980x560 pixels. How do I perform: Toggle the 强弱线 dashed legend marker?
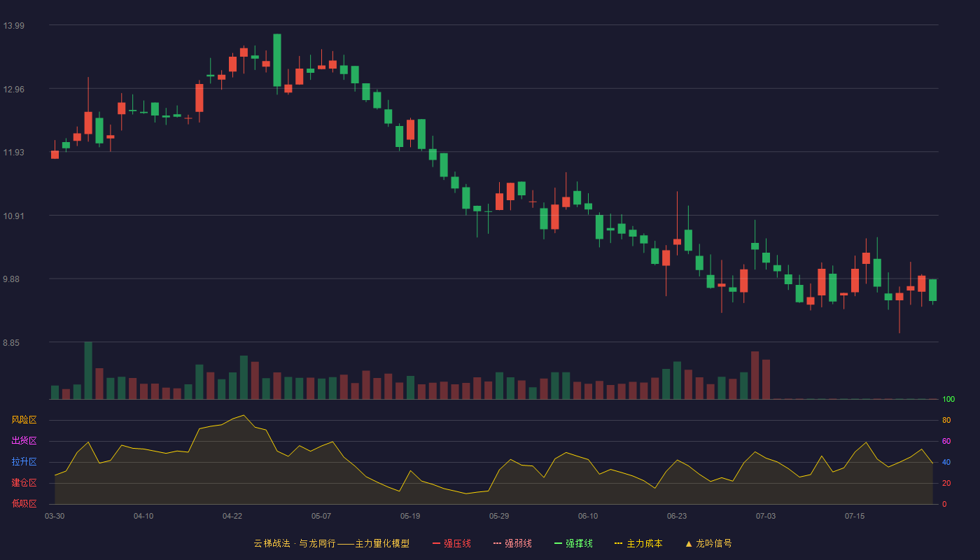tap(498, 543)
